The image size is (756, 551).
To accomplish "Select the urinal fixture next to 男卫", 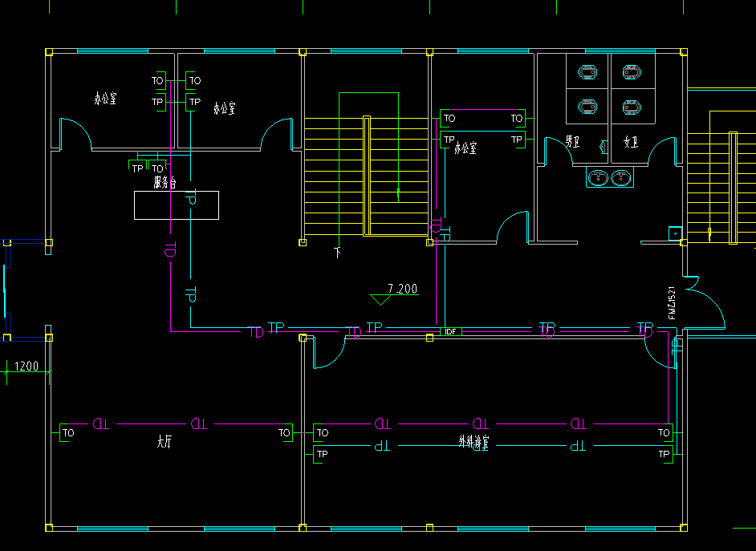I will [x=604, y=147].
